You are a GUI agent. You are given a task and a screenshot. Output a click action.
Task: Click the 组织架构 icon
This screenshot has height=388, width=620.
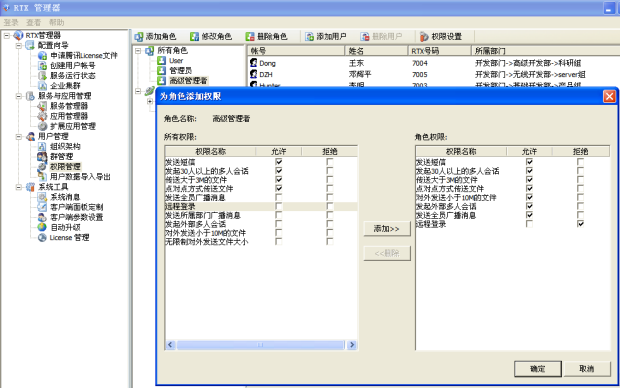[x=42, y=146]
